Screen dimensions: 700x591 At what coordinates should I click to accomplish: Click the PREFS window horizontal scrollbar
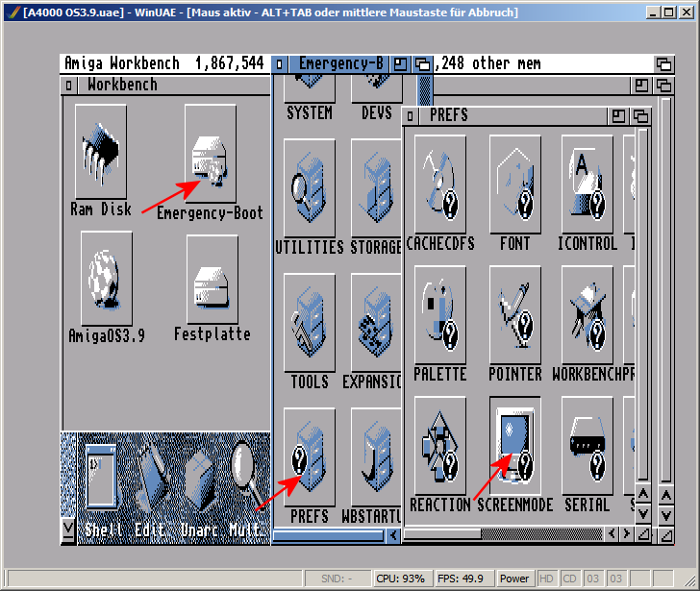[504, 533]
